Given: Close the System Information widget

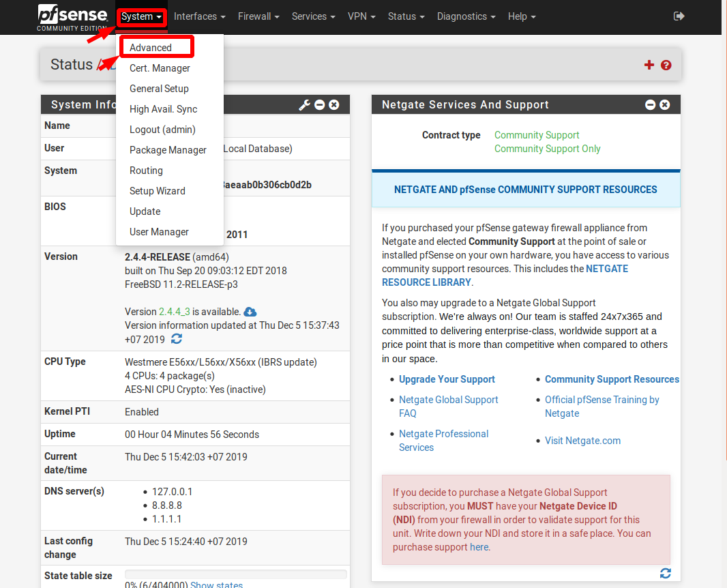Looking at the screenshot, I should coord(333,105).
